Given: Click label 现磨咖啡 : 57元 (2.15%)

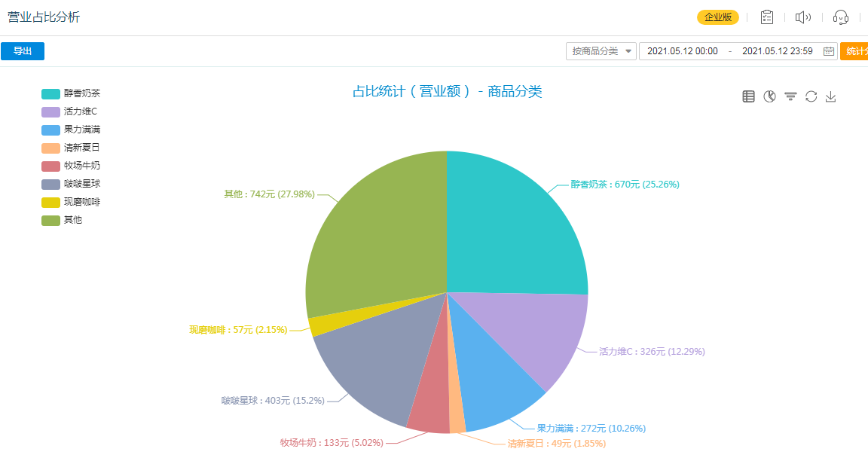Looking at the screenshot, I should (238, 330).
